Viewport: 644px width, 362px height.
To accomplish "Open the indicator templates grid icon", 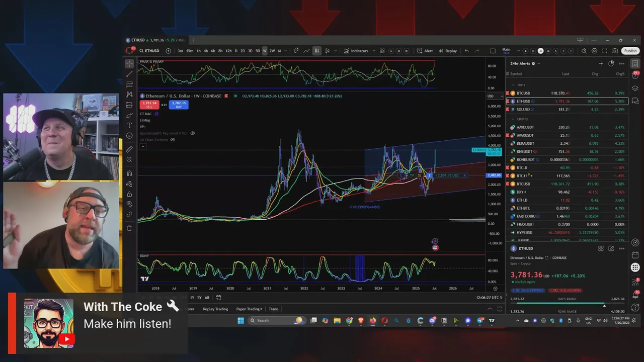I will point(382,51).
